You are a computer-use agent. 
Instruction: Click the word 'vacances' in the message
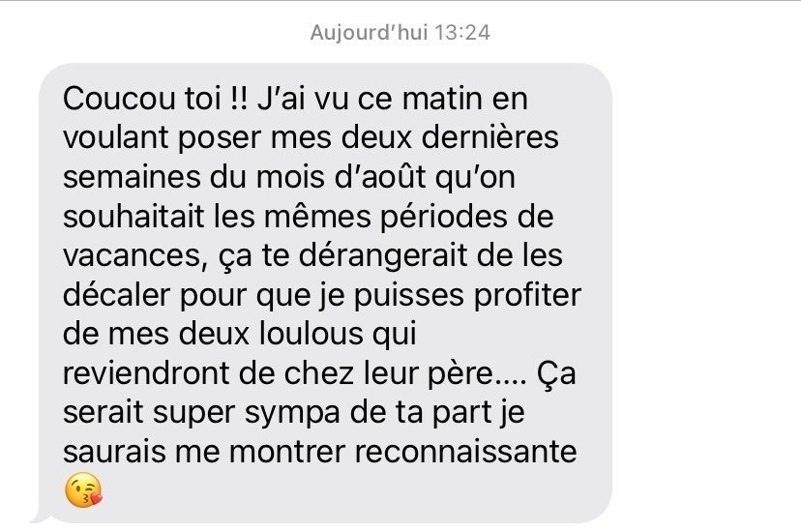click(x=132, y=255)
